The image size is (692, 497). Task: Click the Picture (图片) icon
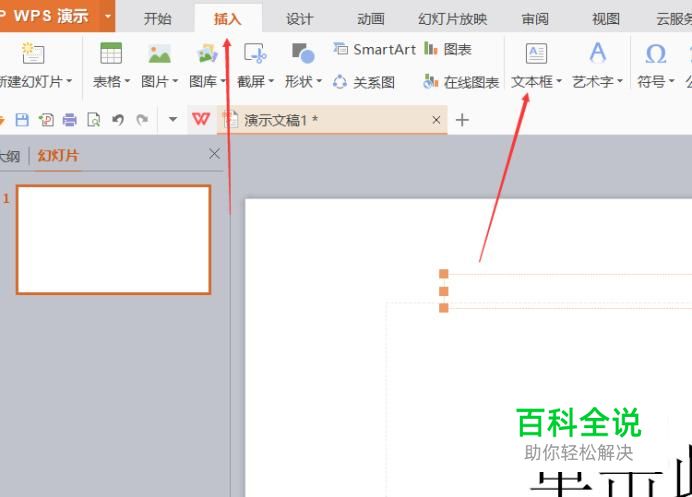tap(160, 54)
